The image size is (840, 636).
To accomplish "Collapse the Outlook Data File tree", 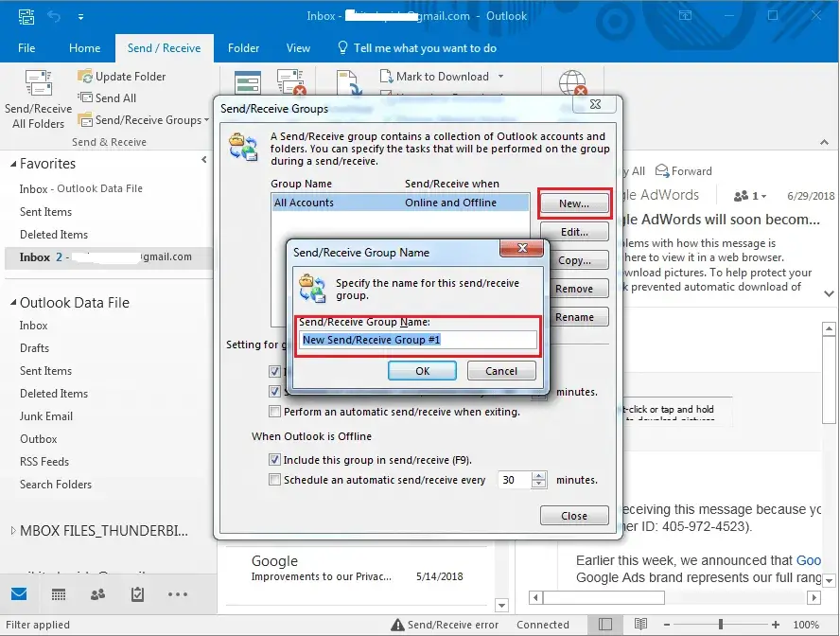I will (13, 303).
